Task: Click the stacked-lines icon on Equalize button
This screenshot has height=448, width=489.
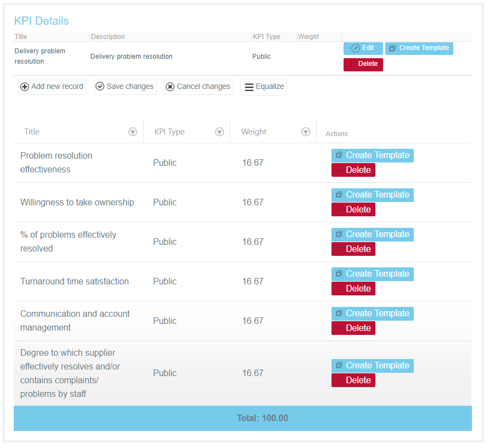Action: [249, 87]
